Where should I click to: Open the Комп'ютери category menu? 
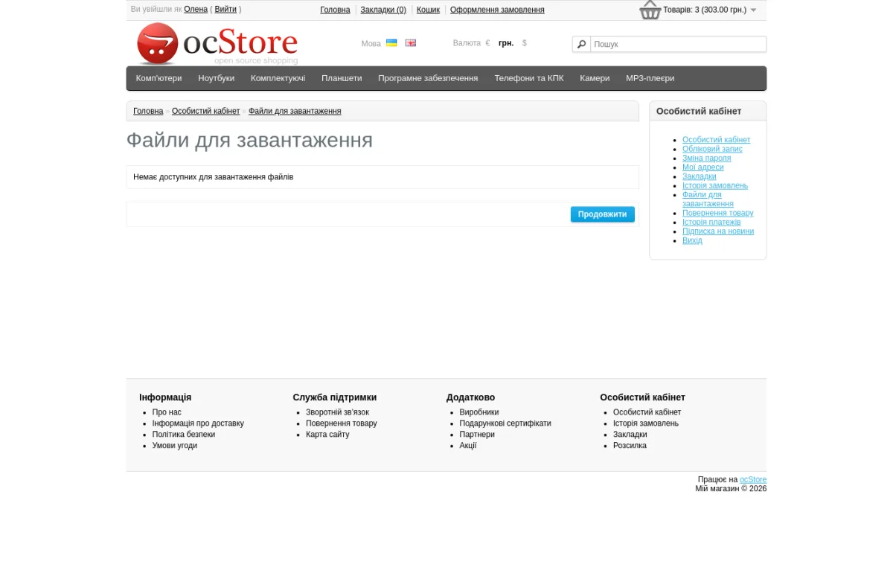pos(159,78)
